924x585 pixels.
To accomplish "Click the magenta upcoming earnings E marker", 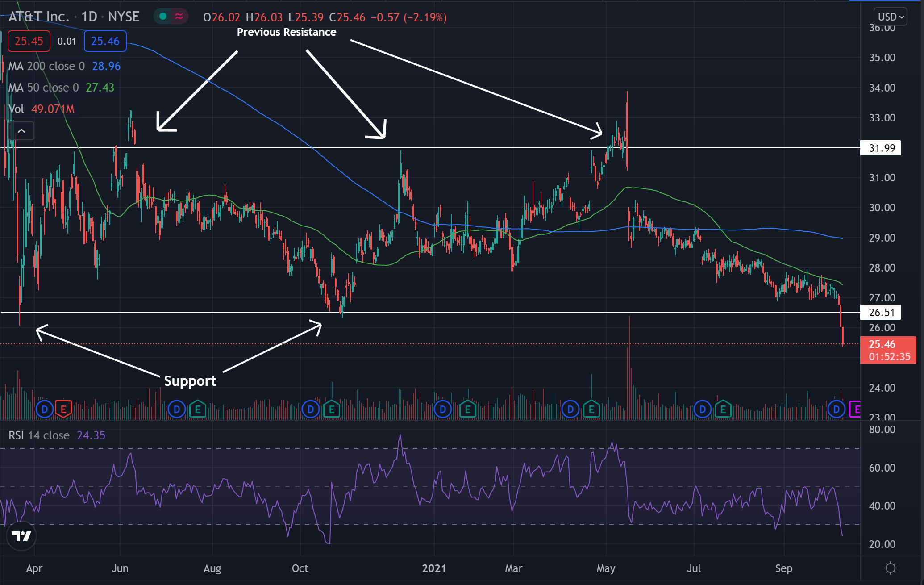I will point(855,409).
